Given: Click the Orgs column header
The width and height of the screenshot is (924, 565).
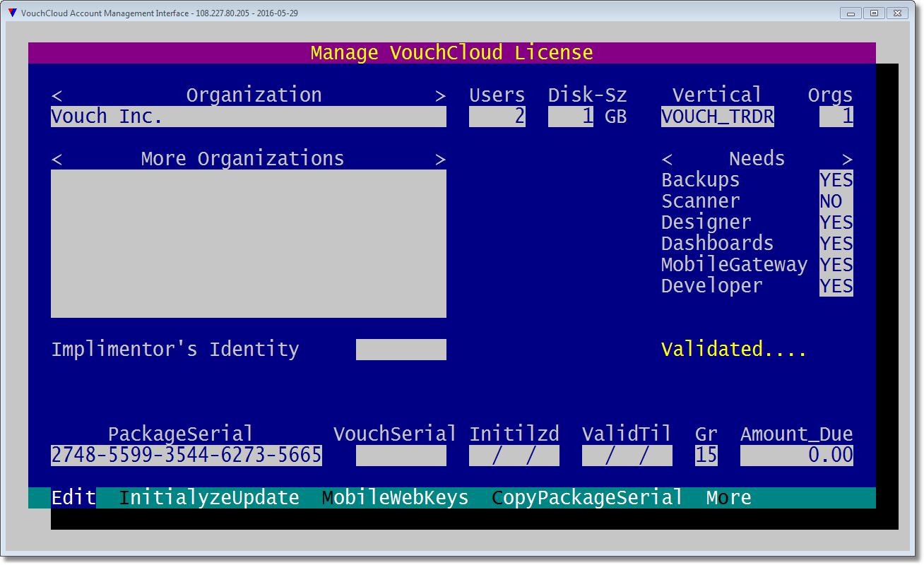Looking at the screenshot, I should [x=831, y=95].
